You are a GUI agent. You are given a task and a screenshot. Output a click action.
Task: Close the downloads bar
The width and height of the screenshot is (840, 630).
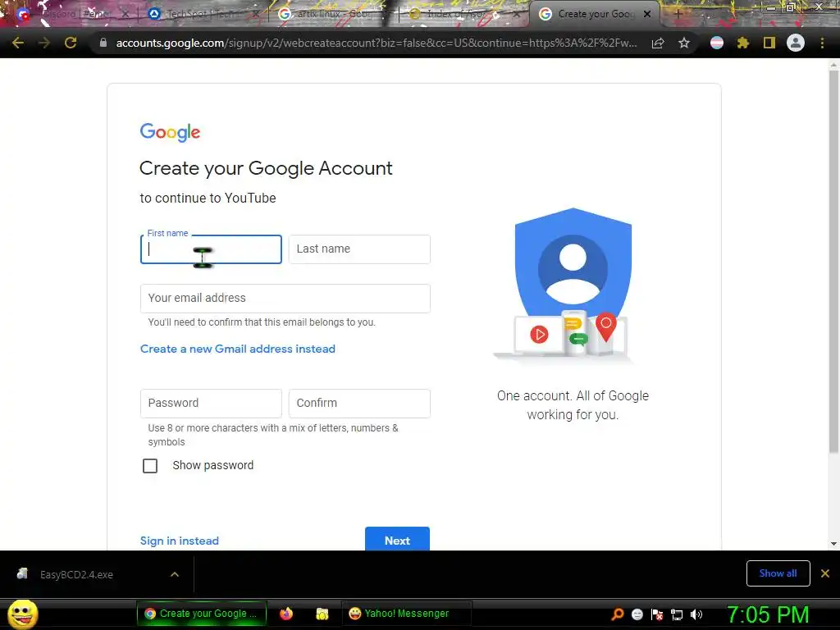click(825, 573)
